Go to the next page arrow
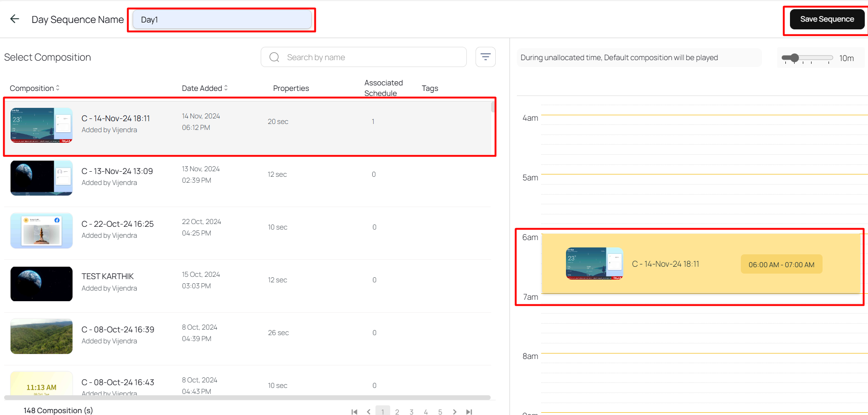 coord(454,412)
